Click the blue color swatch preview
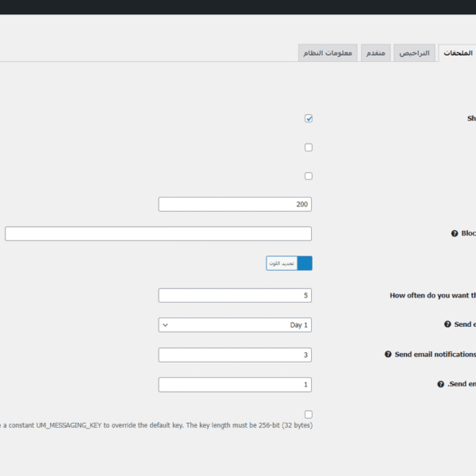The width and height of the screenshot is (476, 476). tap(305, 263)
